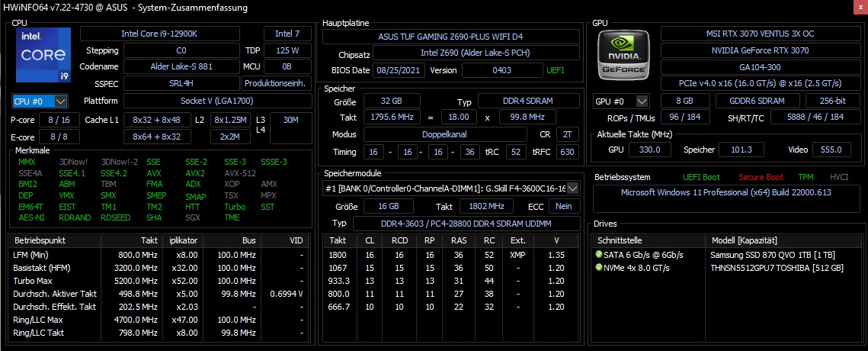Click the memory size 32 GB value
Image resolution: width=868 pixels, height=351 pixels.
coord(392,101)
